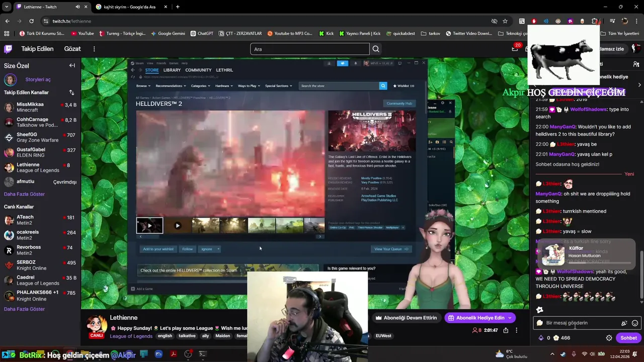The image size is (644, 362).
Task: Open the Steam Categories dropdown
Action: [x=200, y=86]
